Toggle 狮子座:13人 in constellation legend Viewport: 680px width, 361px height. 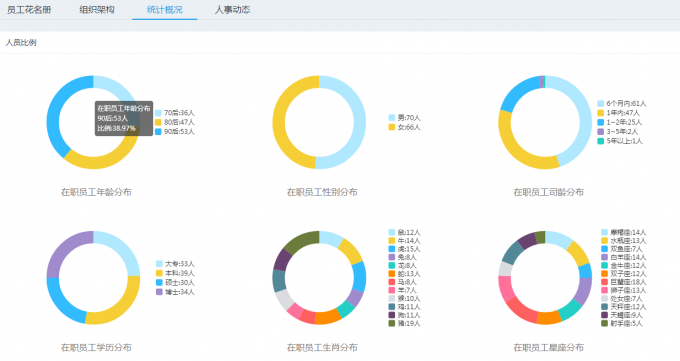[x=624, y=290]
